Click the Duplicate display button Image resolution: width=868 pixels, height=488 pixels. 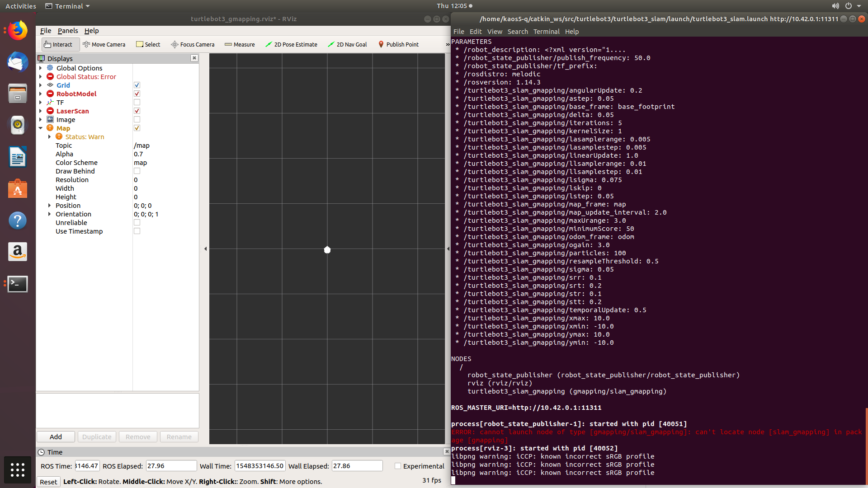pos(97,437)
